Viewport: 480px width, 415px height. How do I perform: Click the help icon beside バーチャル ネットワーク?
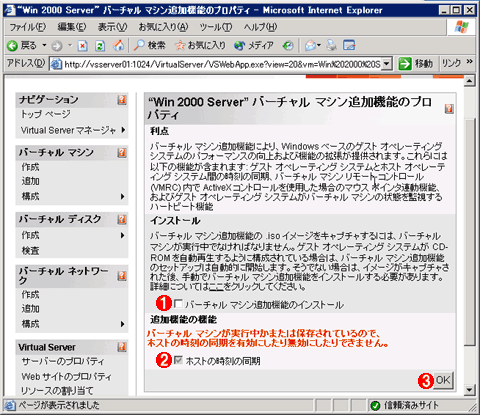pyautogui.click(x=122, y=276)
